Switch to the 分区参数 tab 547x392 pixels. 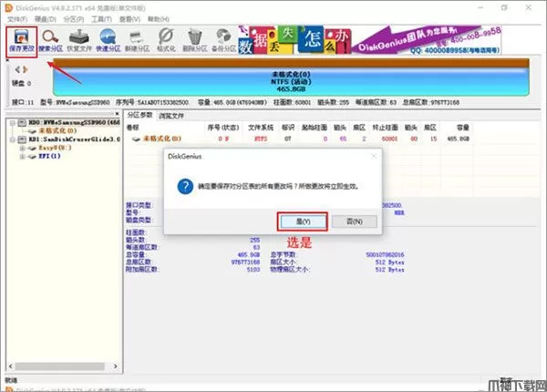pyautogui.click(x=139, y=115)
